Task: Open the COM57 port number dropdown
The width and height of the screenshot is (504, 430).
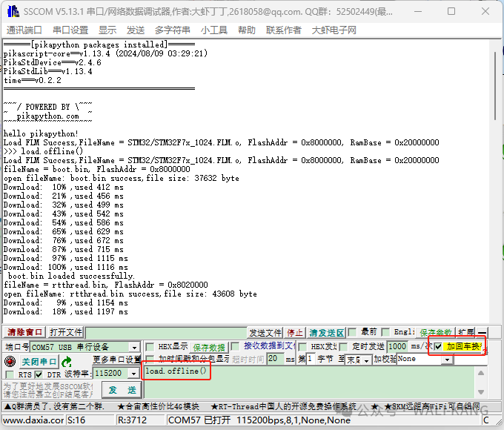Action: pyautogui.click(x=134, y=348)
